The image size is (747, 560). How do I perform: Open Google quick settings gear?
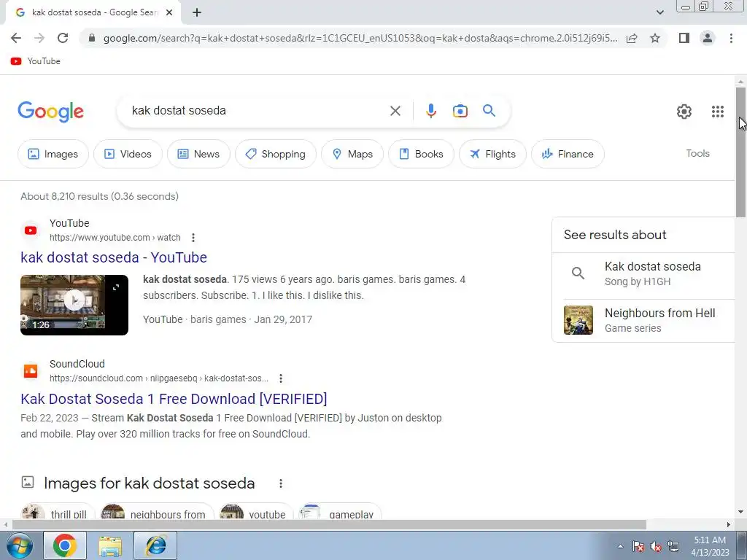click(x=684, y=112)
